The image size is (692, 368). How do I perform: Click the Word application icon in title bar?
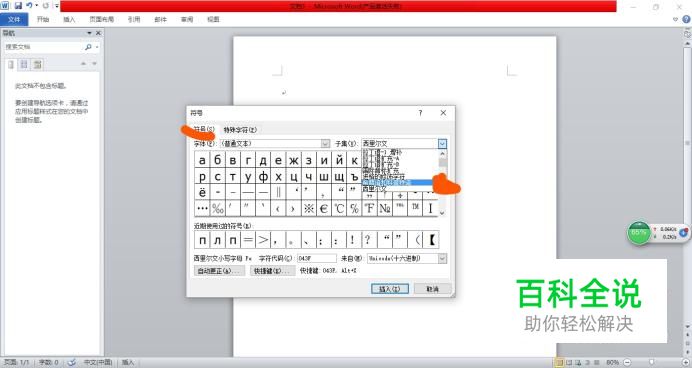[5, 6]
